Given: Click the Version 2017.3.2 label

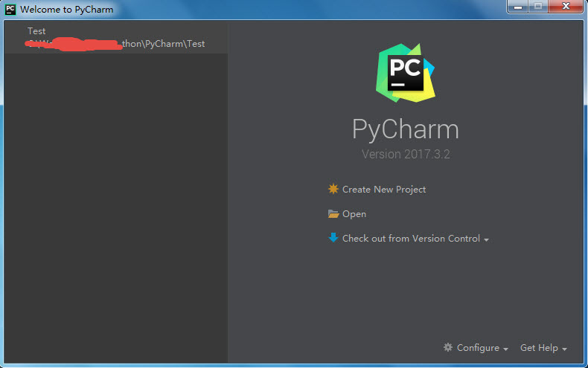Looking at the screenshot, I should pyautogui.click(x=406, y=155).
